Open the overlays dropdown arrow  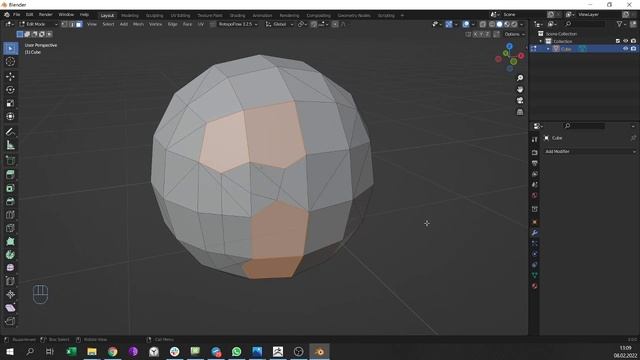pyautogui.click(x=473, y=24)
